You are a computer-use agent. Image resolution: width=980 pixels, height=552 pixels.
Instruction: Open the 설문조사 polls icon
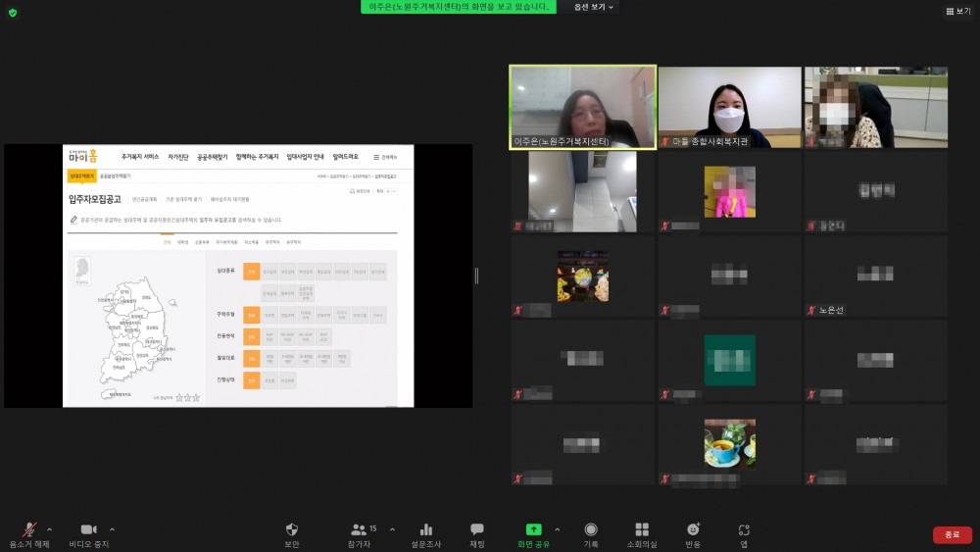(x=425, y=530)
